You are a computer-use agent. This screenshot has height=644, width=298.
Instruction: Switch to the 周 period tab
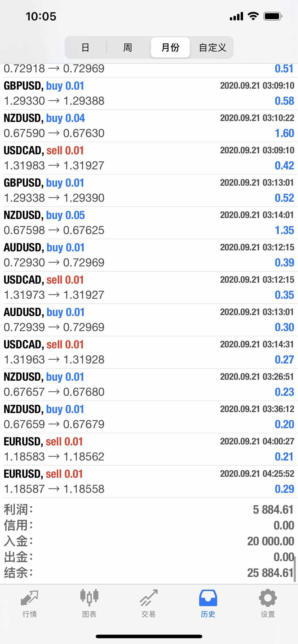[x=128, y=47]
